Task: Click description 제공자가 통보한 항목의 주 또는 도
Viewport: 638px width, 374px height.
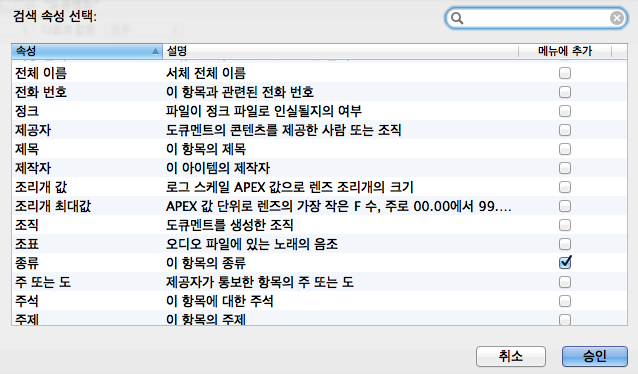Action: click(x=260, y=282)
